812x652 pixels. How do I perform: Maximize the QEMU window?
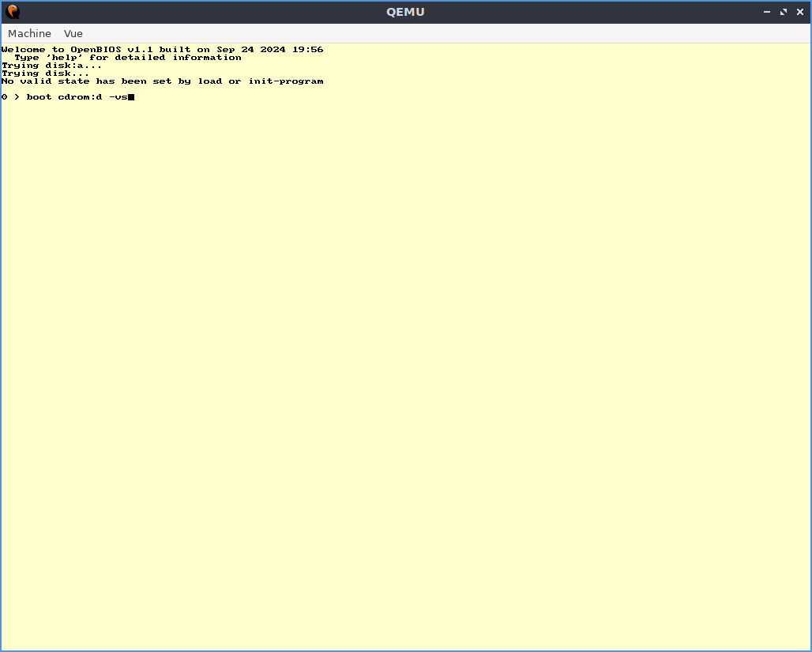[x=784, y=12]
